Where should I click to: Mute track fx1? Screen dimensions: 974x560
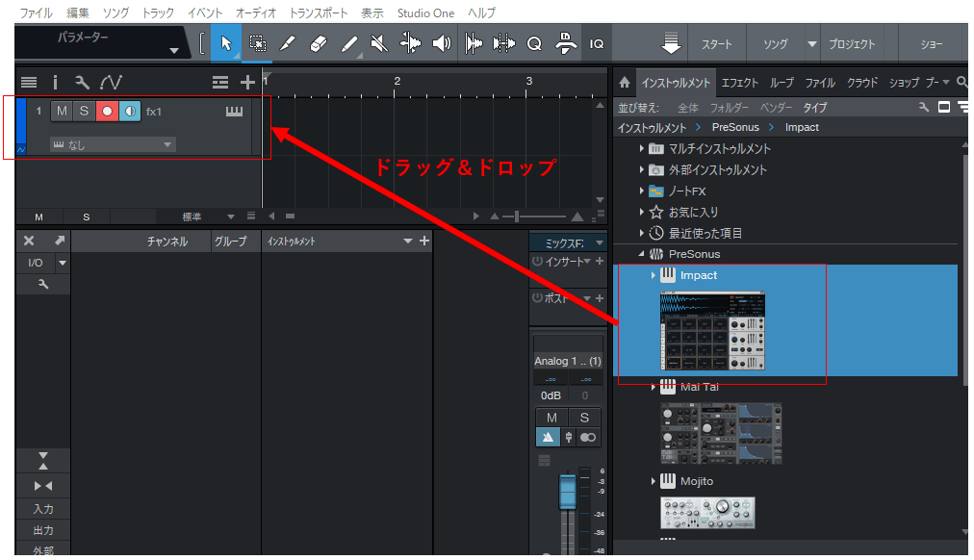pos(62,111)
